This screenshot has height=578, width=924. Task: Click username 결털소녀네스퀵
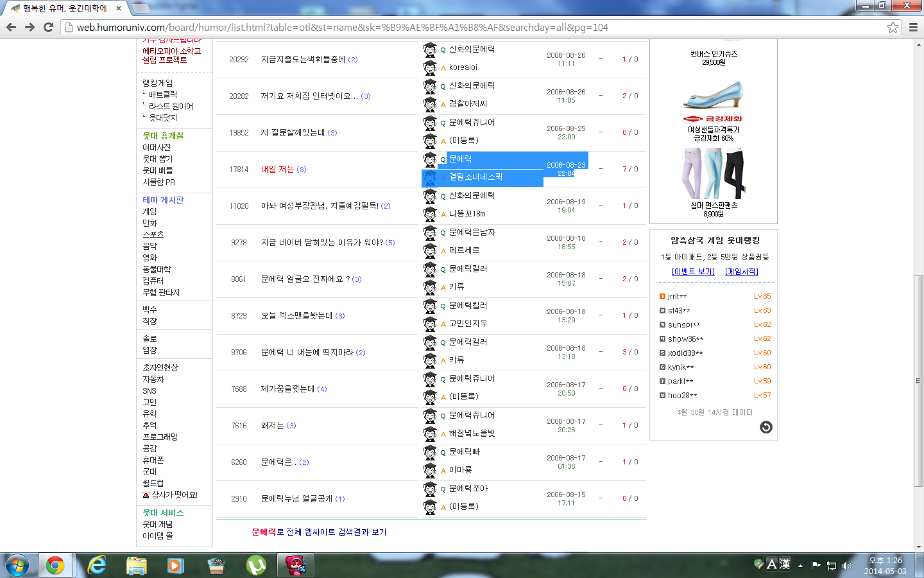(475, 177)
